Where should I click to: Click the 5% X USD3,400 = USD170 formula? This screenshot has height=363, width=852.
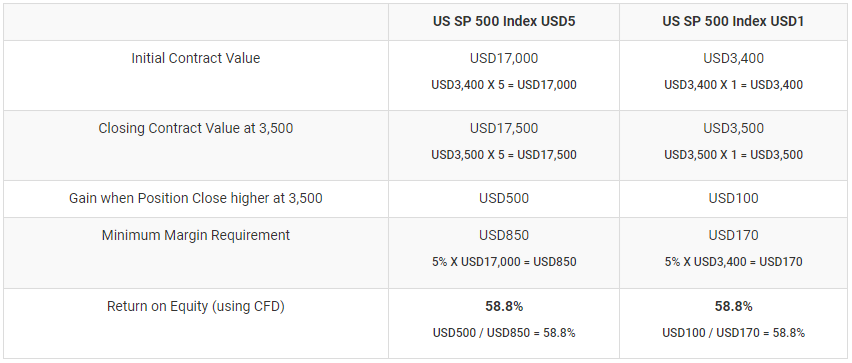pyautogui.click(x=733, y=262)
